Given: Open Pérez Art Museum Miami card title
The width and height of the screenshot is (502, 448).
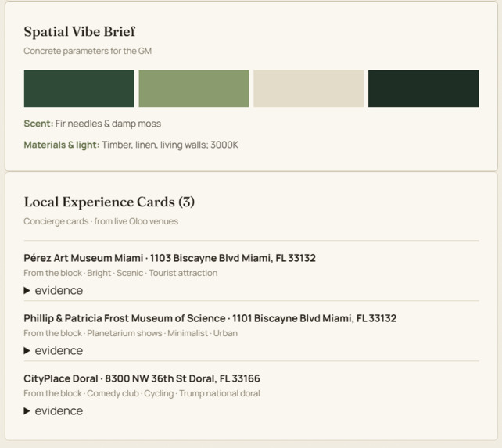Looking at the screenshot, I should [x=170, y=258].
